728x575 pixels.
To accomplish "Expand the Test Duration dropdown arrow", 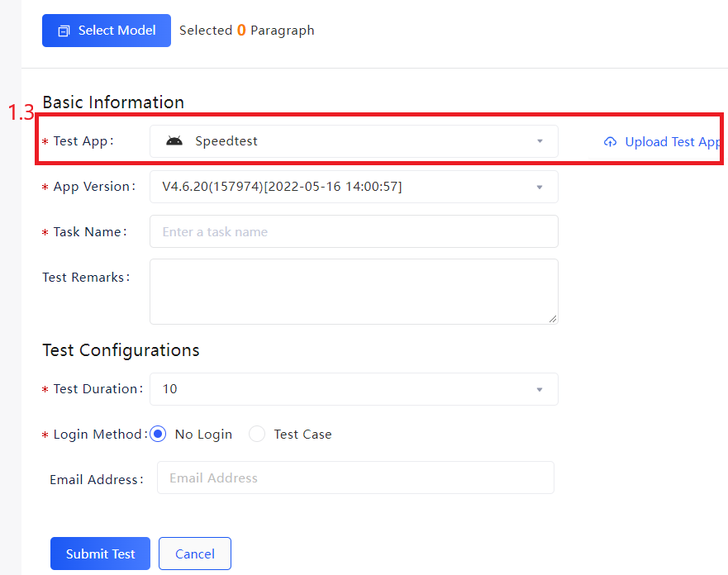I will [540, 389].
